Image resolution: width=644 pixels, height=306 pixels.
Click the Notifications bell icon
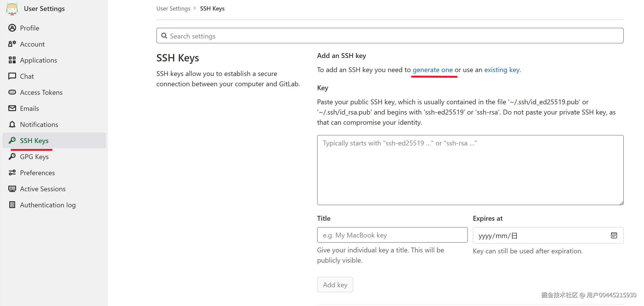click(12, 124)
